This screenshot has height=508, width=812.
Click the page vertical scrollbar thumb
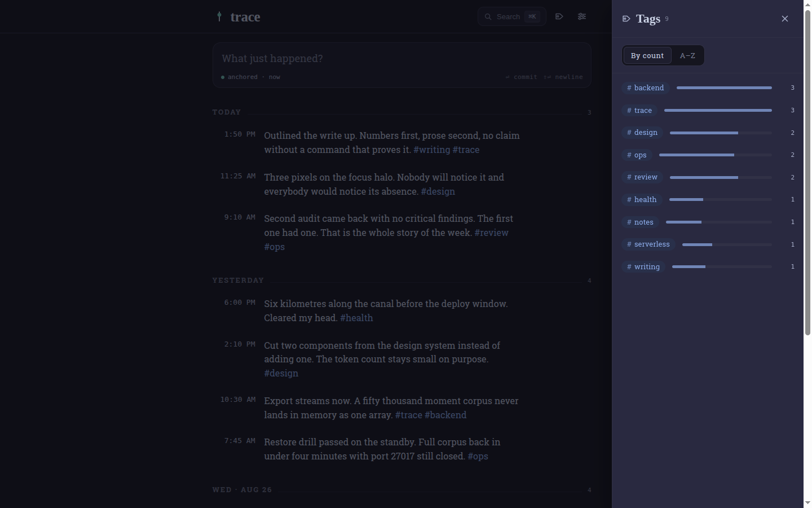click(x=807, y=172)
